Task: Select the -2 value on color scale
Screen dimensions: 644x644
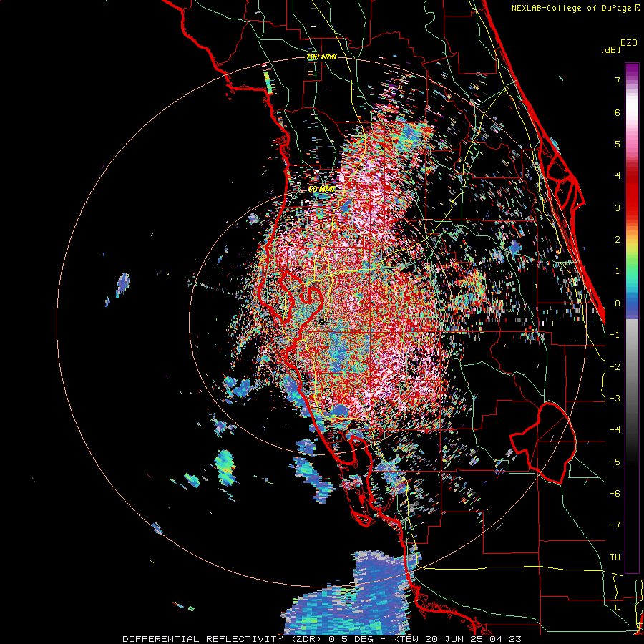Action: pyautogui.click(x=615, y=366)
